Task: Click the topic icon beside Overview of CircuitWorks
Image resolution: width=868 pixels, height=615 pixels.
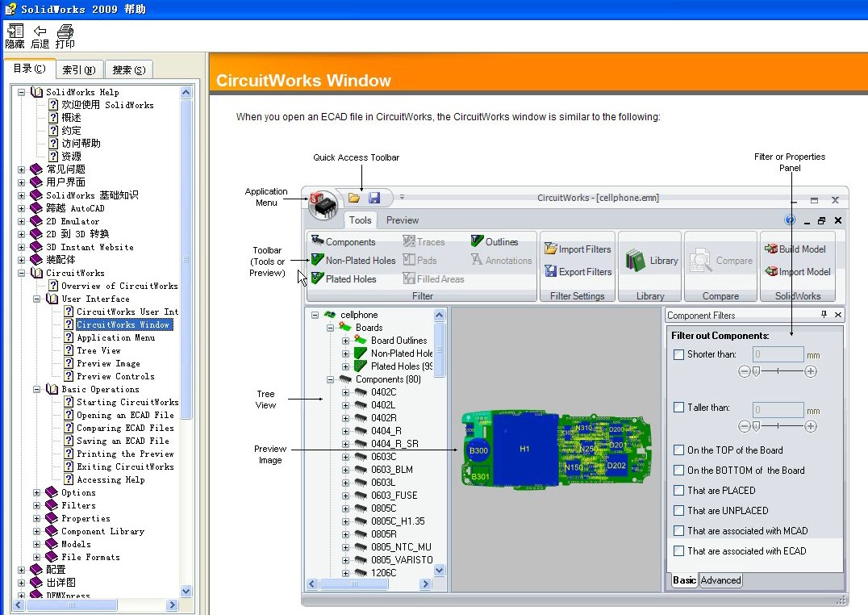Action: point(53,286)
